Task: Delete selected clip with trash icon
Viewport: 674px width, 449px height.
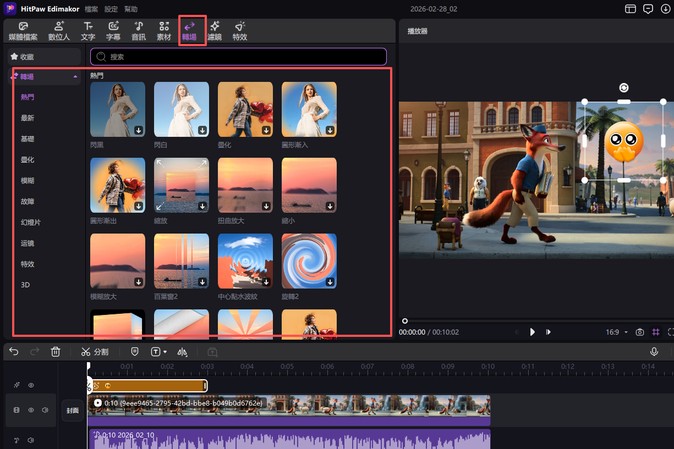Action: pos(55,352)
